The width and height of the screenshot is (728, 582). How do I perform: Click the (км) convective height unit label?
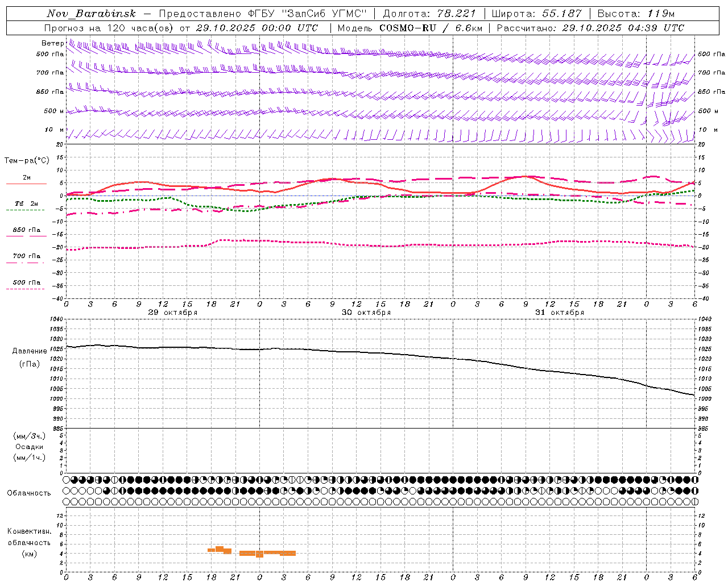(x=29, y=554)
